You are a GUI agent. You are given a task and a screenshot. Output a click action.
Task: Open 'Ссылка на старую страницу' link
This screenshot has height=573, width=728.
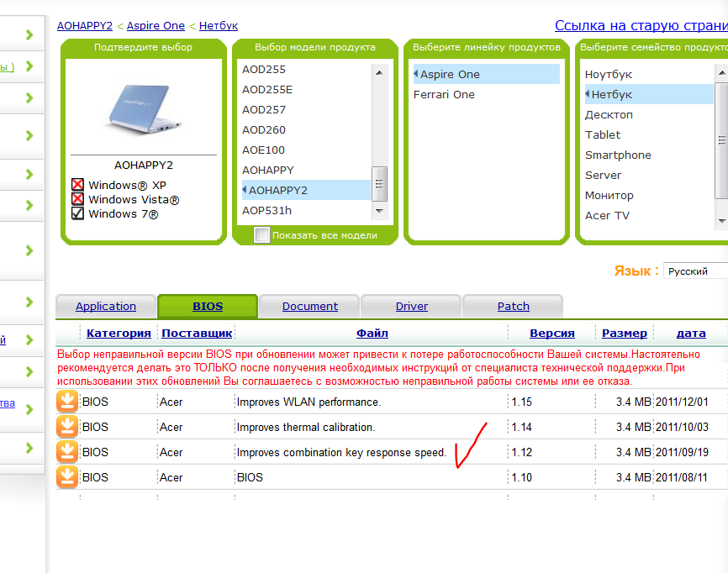pos(641,25)
